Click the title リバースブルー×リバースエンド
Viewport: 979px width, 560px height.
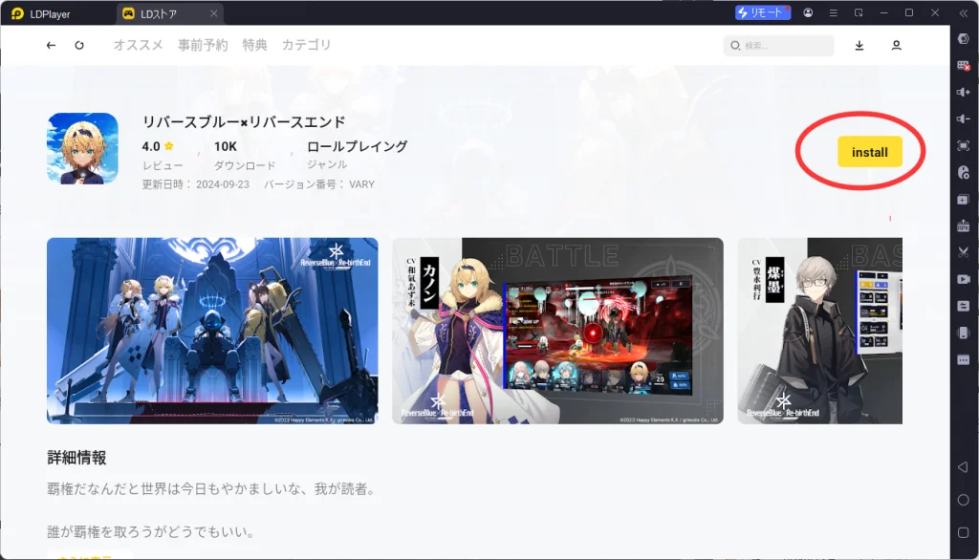click(244, 122)
